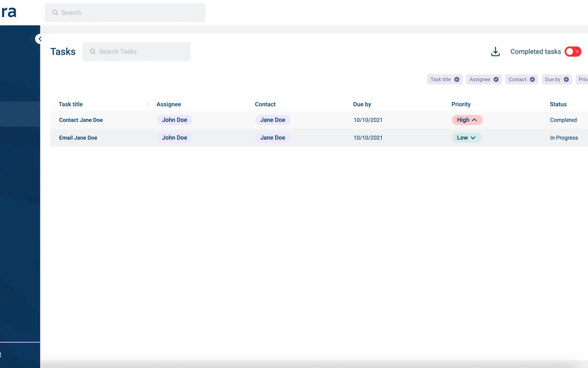Click the due date of Contact Jane Doe row
The image size is (588, 368).
368,120
